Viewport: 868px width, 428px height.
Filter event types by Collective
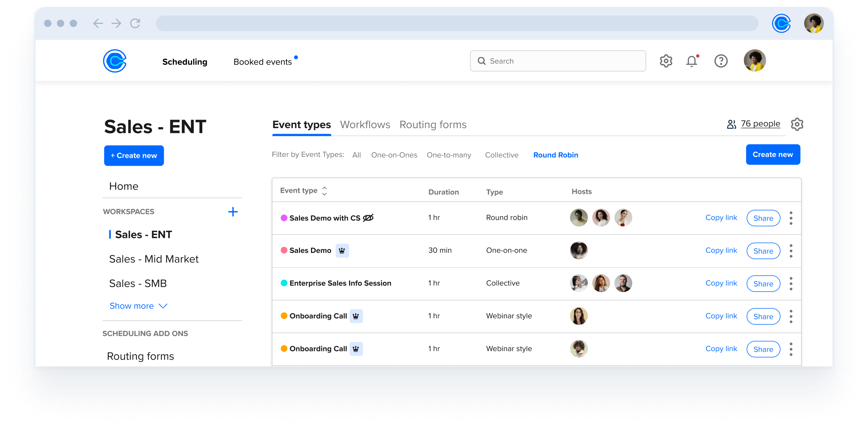click(502, 155)
